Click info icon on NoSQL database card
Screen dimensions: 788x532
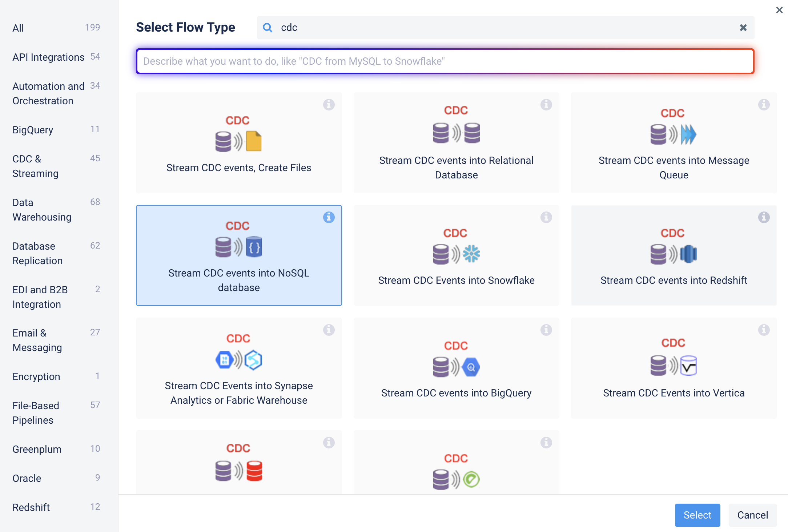[x=329, y=217]
